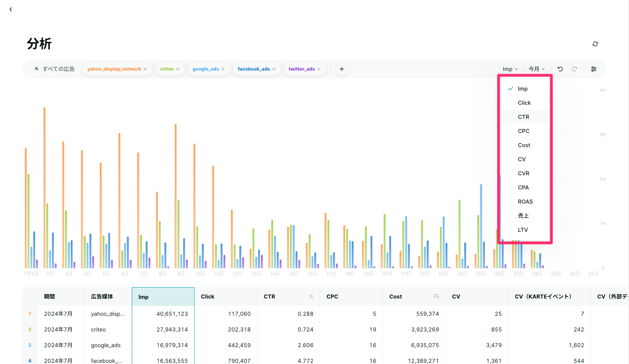Click the tall blue bar on 25日
Viewport: 629px width, 364px height.
481,226
